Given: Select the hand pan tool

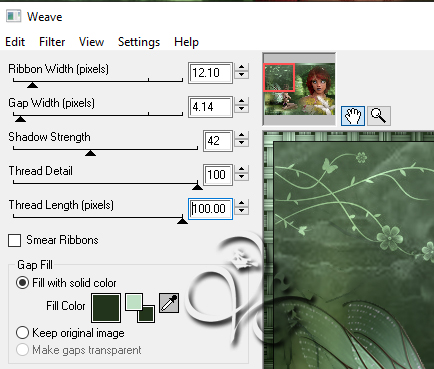Looking at the screenshot, I should (353, 116).
